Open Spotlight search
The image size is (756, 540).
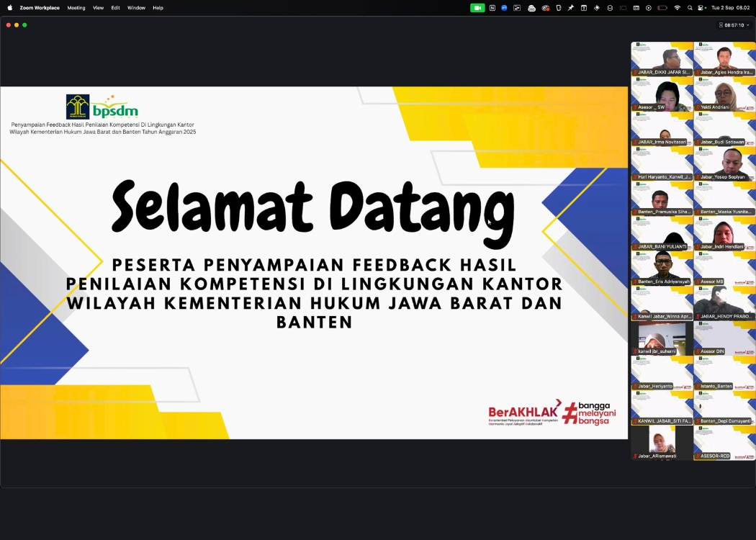coord(690,8)
